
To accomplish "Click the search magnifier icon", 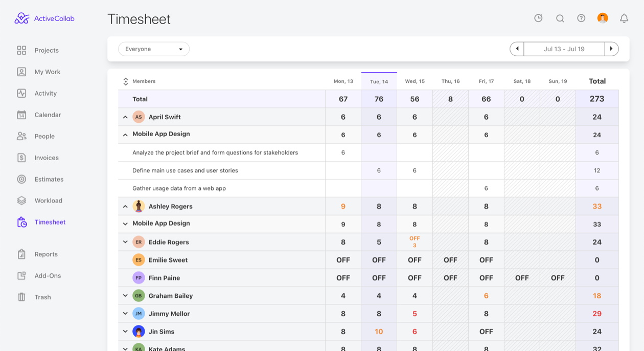I will click(560, 18).
